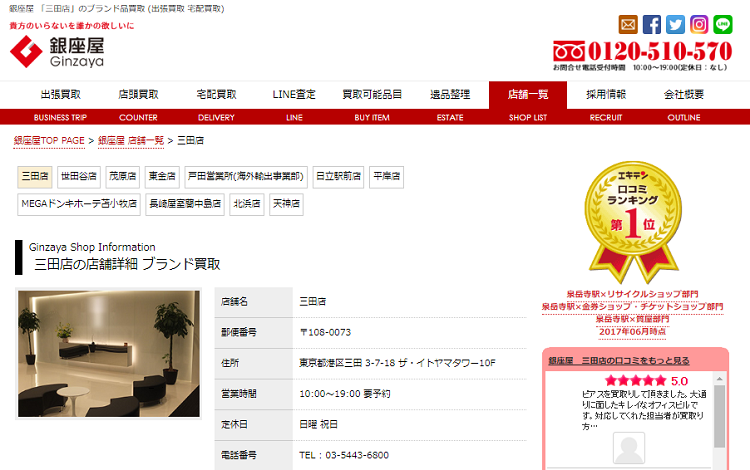Select the 三田店 shop button
This screenshot has height=470, width=750.
tap(35, 176)
